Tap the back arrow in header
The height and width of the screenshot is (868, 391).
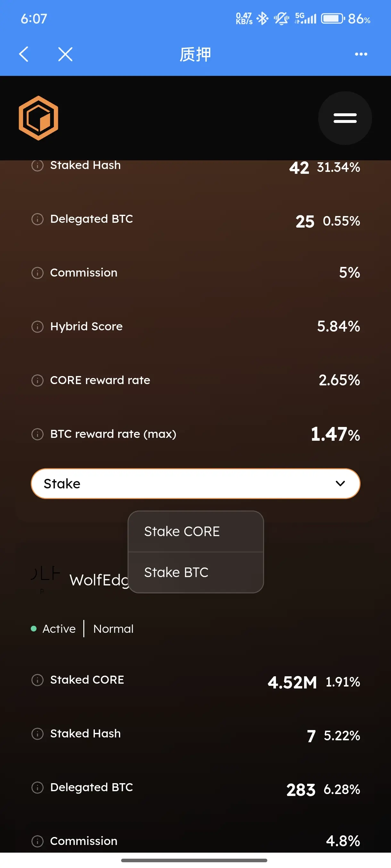click(24, 54)
